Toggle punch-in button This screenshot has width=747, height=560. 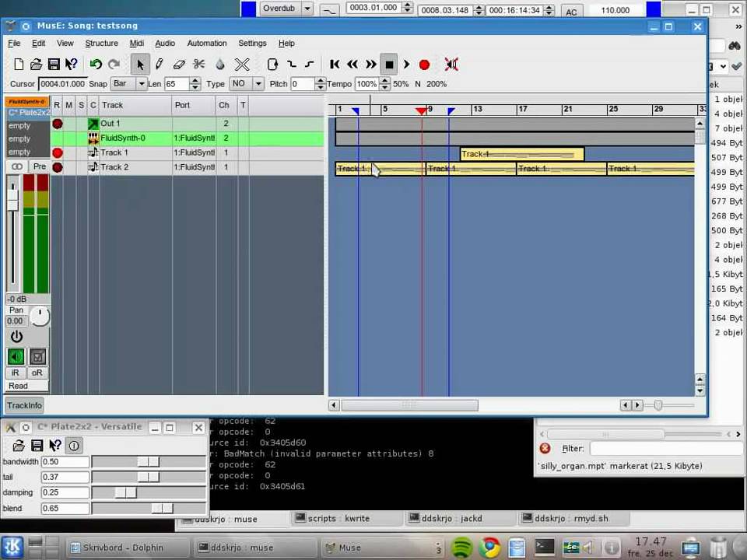(x=292, y=65)
